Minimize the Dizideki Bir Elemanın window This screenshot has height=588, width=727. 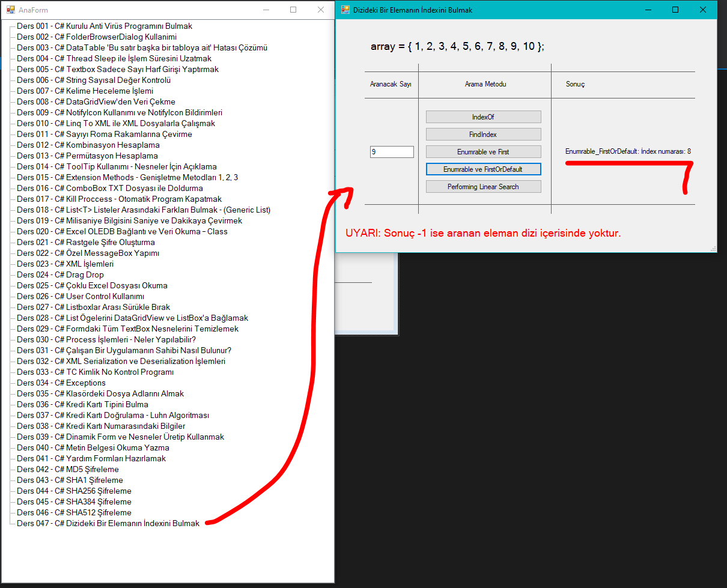(648, 10)
